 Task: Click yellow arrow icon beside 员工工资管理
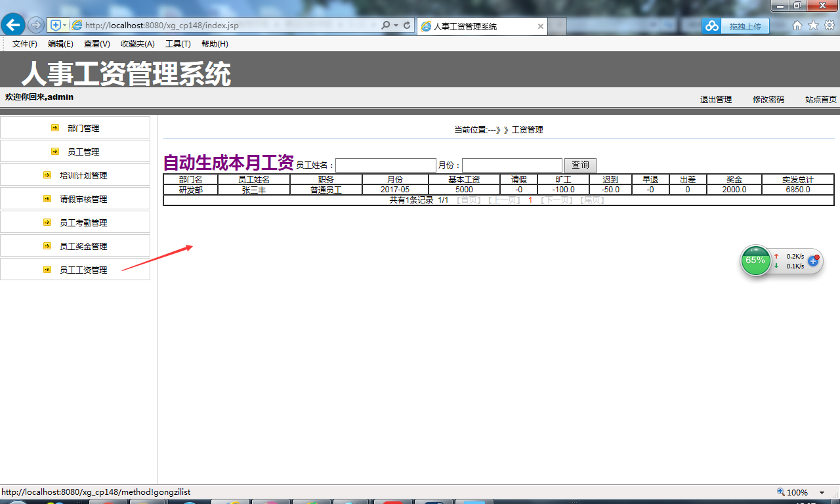47,269
